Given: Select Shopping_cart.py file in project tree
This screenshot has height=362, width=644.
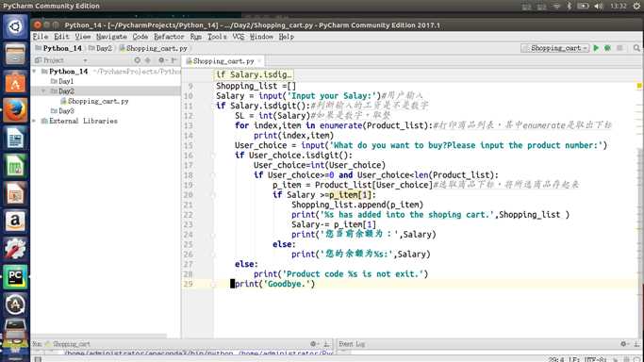Looking at the screenshot, I should click(x=94, y=101).
